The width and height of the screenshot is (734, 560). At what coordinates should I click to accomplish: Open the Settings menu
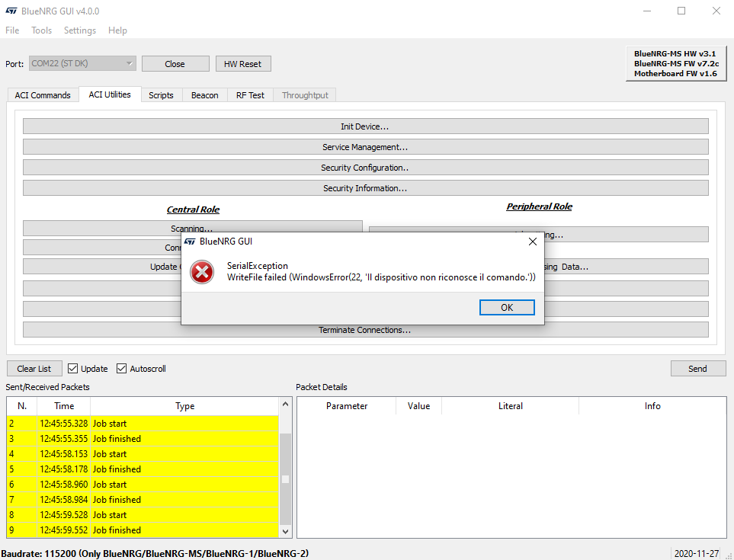(80, 30)
